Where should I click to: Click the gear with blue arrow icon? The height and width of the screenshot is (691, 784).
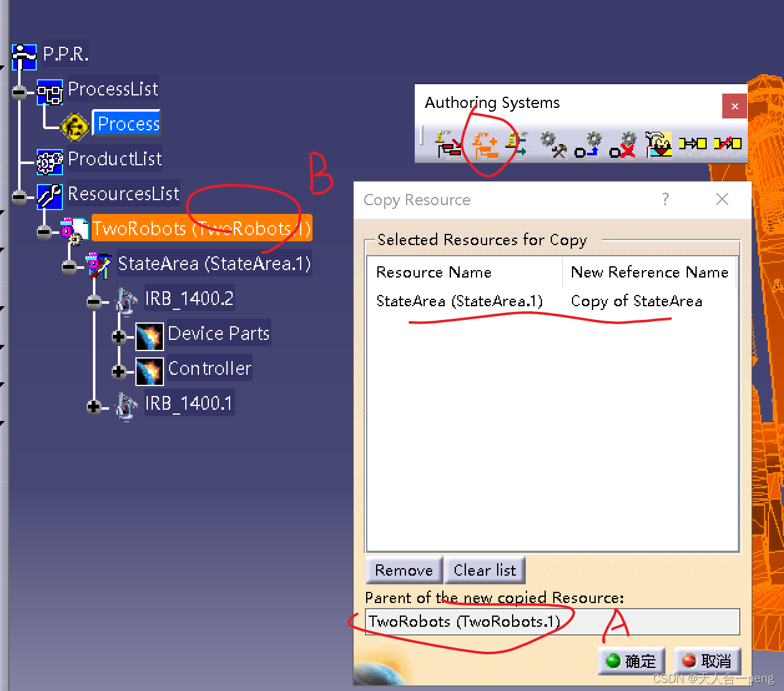[x=588, y=145]
